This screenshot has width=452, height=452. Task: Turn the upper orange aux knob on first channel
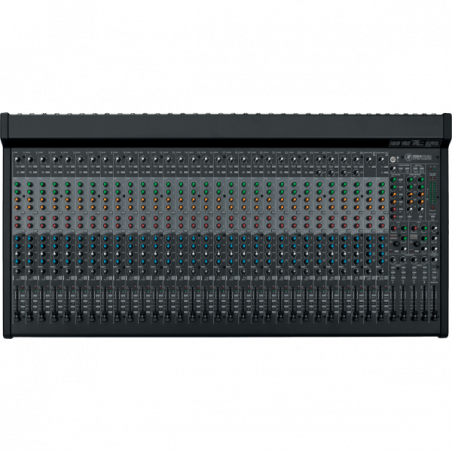click(17, 200)
